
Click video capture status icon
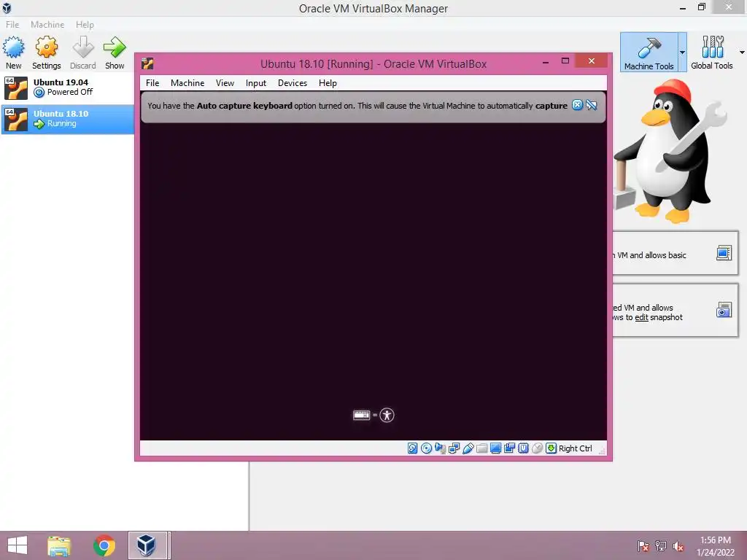pyautogui.click(x=509, y=448)
